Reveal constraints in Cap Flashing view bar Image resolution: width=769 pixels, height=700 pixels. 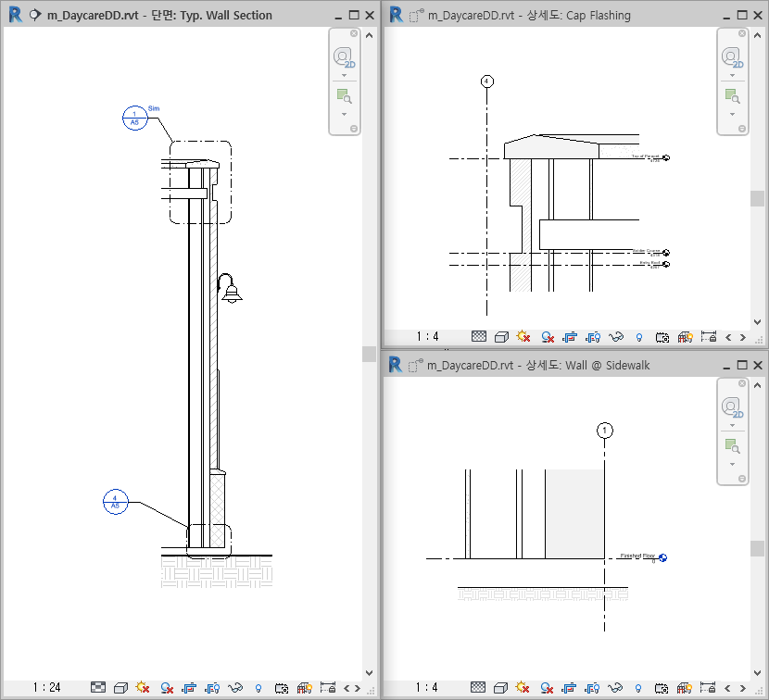[x=708, y=336]
